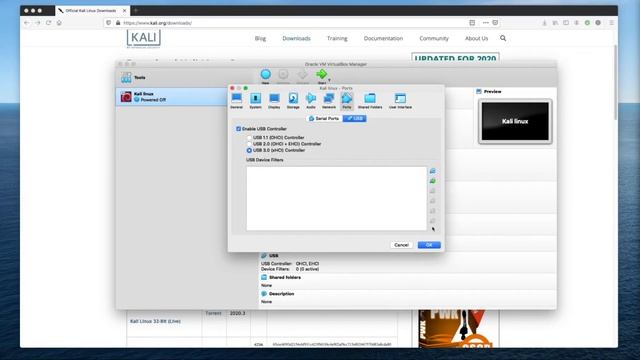Click USB Device Filters list box
Viewport: 640px width, 360px height.
[x=336, y=198]
